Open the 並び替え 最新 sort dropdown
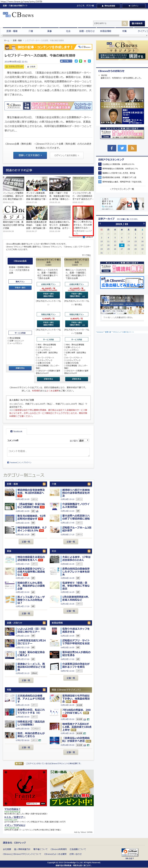148x868 pixels. coord(84,440)
